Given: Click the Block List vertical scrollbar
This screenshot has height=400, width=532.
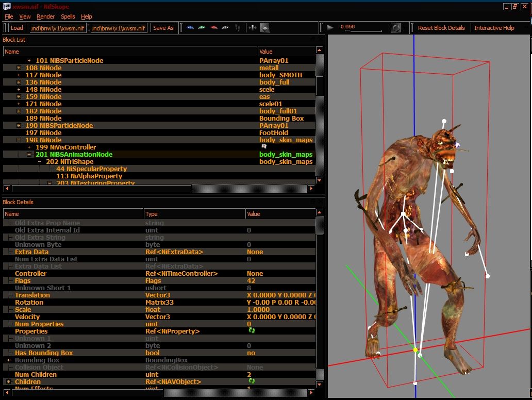Looking at the screenshot, I should coord(319,114).
